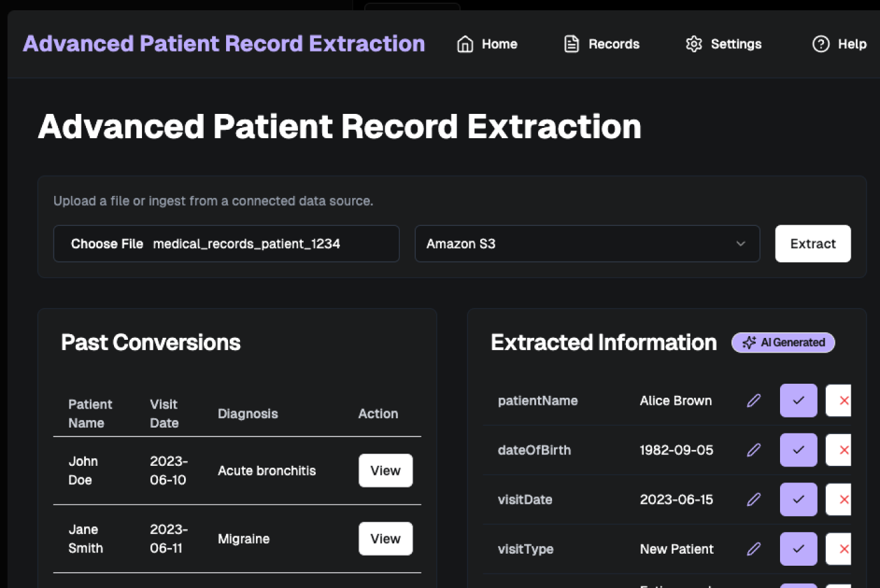Open the Amazon S3 data source dropdown

tap(586, 244)
